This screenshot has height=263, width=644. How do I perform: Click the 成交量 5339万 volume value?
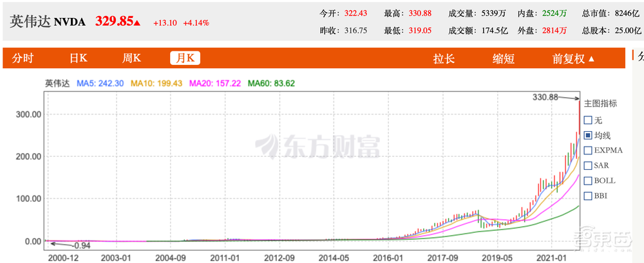(477, 13)
